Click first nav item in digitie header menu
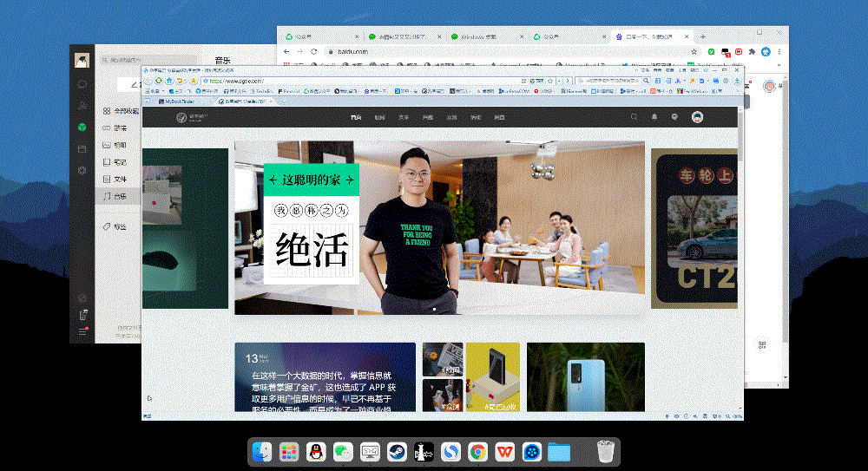 [356, 117]
